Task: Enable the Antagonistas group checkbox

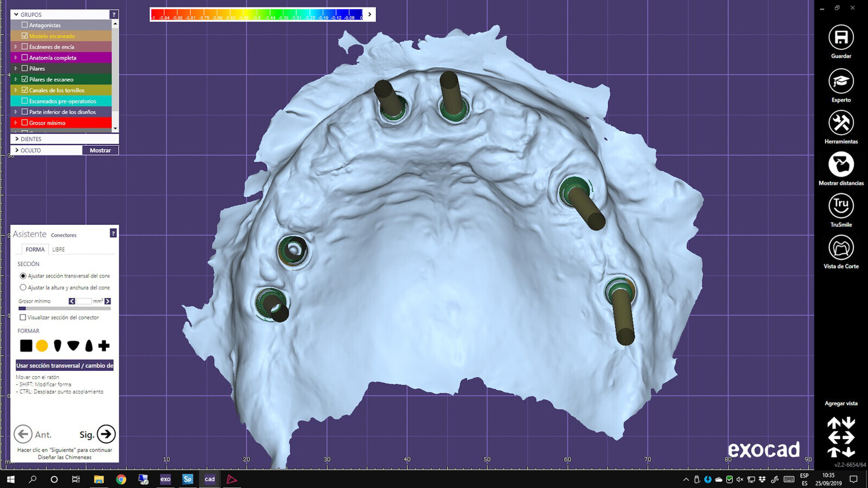Action: (x=24, y=25)
